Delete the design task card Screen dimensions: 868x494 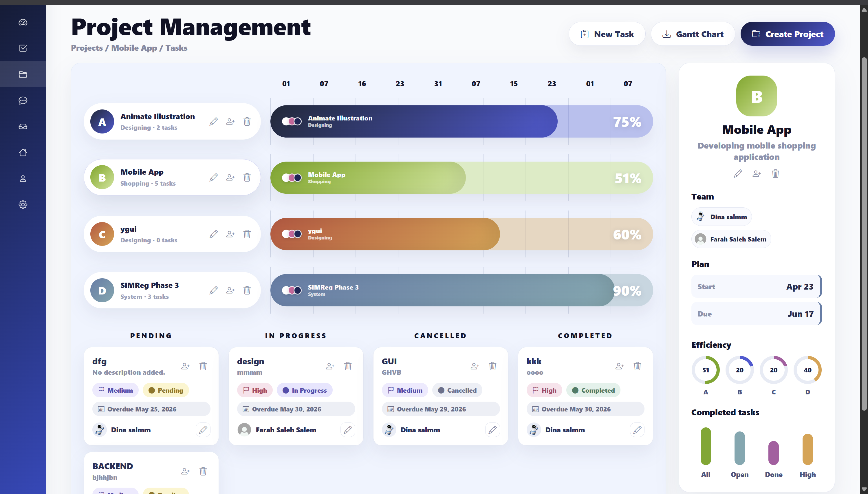(x=348, y=366)
